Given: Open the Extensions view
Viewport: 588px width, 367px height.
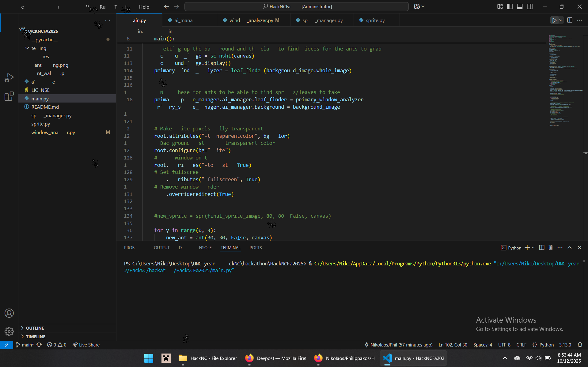Looking at the screenshot, I should click(9, 96).
